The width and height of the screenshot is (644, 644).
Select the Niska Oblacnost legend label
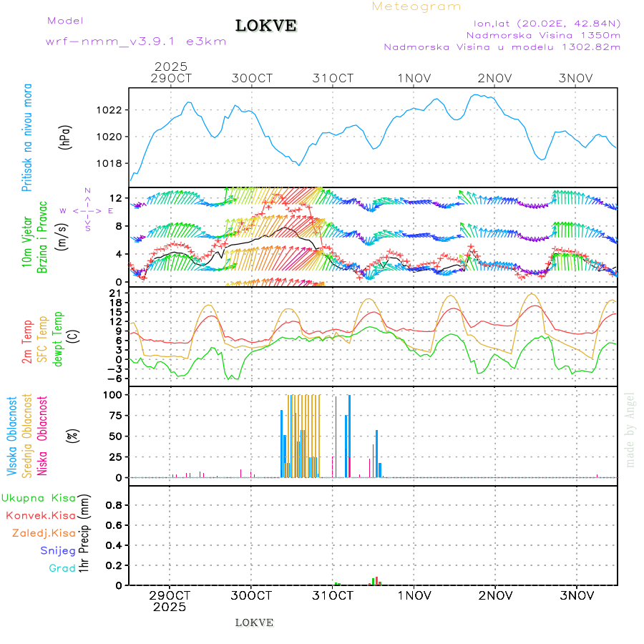click(x=42, y=436)
